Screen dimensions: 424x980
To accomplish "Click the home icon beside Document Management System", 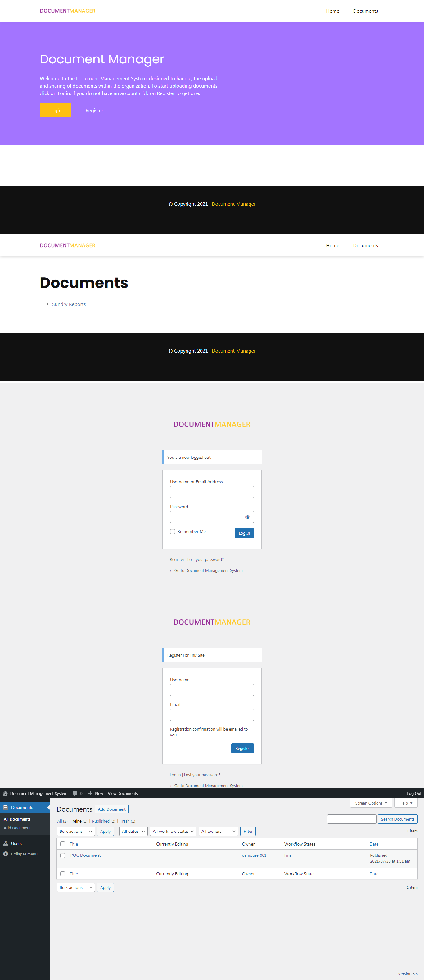I will click(x=5, y=793).
